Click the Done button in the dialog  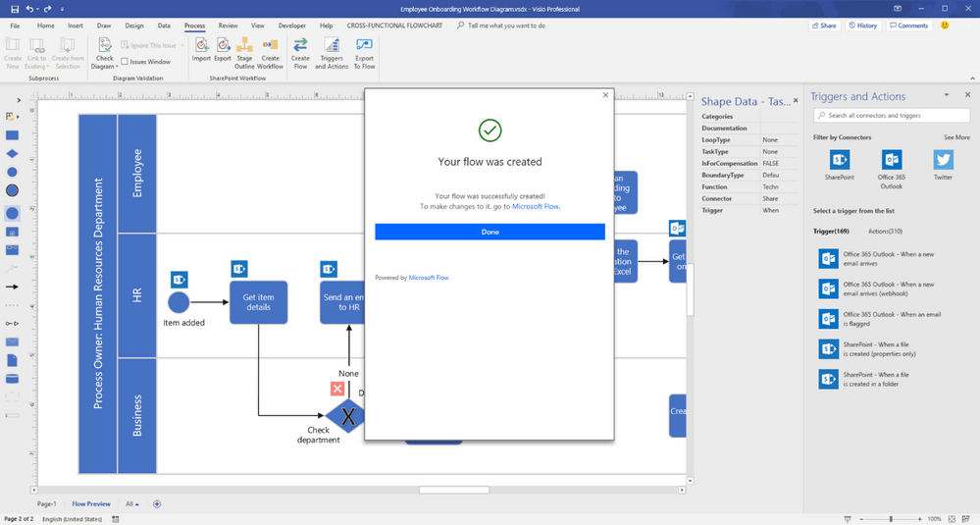pos(490,232)
